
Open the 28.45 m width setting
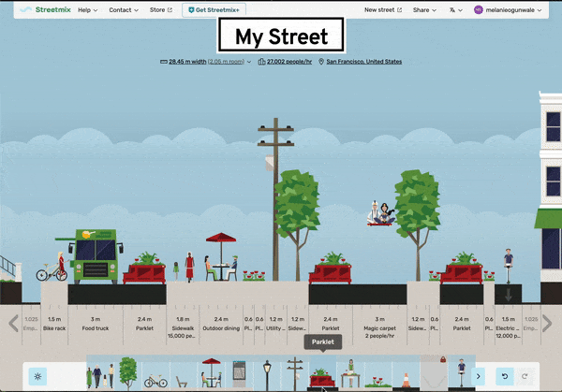[206, 62]
